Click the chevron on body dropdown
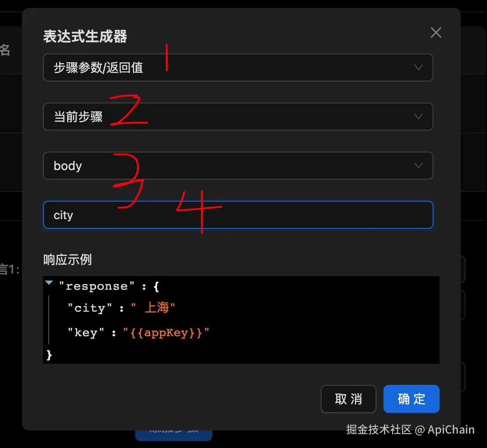Screen dimensions: 487x448 [419, 166]
